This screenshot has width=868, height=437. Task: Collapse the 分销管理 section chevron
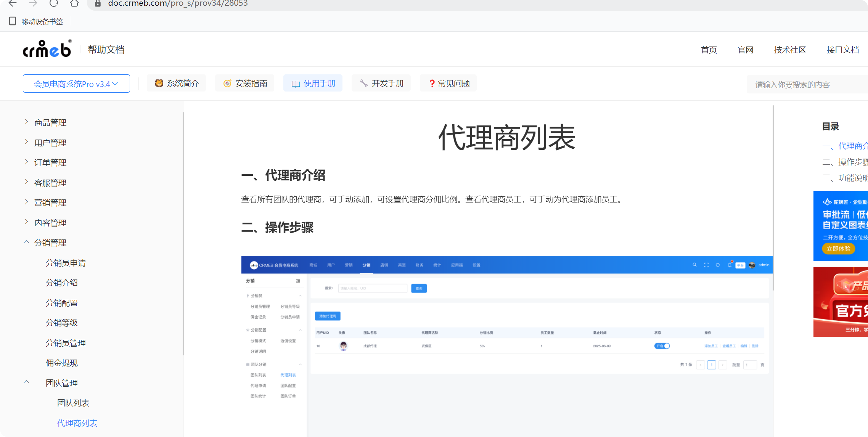26,242
